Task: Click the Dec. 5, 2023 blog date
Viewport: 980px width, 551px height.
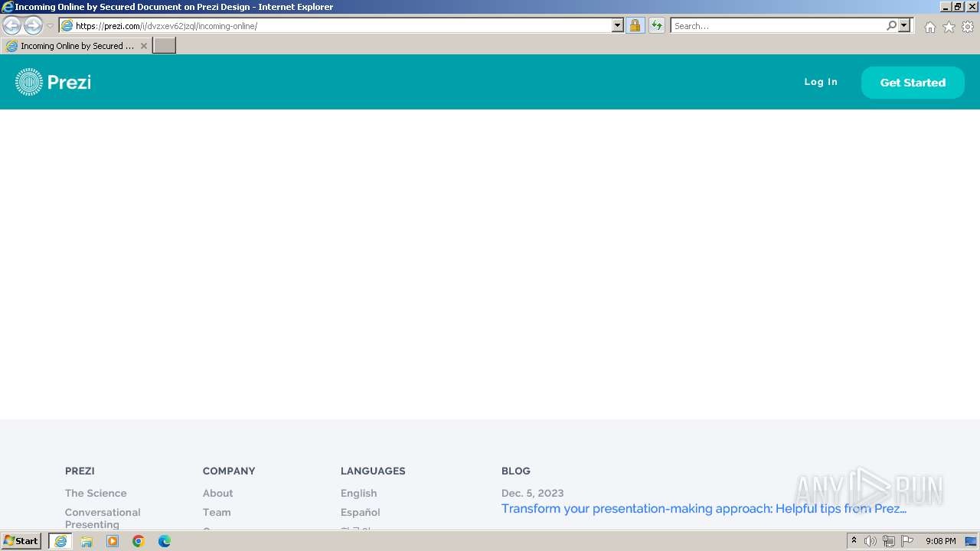Action: coord(532,493)
